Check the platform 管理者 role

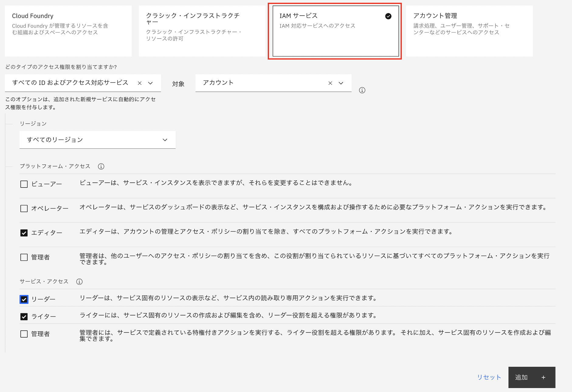[24, 257]
